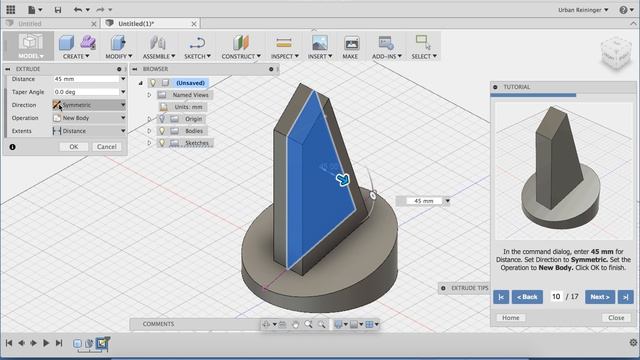This screenshot has width=640, height=360.
Task: Click the Taper Angle input field
Action: pos(86,92)
